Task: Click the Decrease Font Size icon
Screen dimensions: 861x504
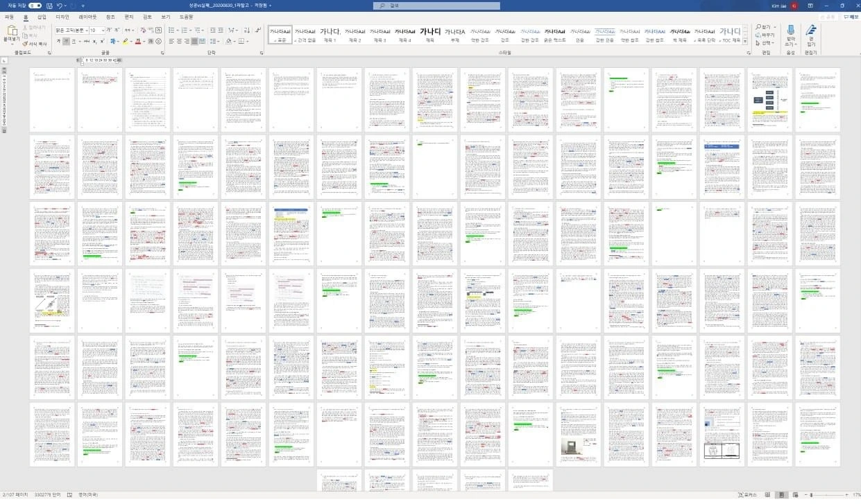Action: click(117, 31)
